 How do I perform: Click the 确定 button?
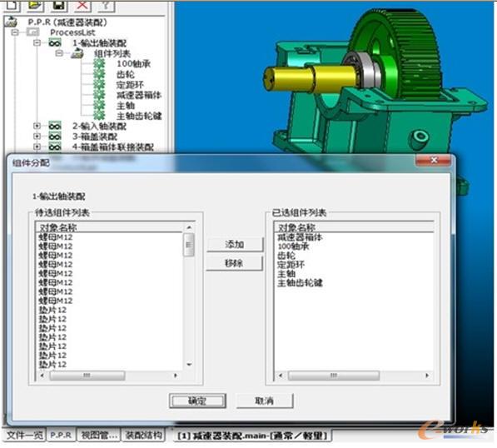tap(197, 401)
